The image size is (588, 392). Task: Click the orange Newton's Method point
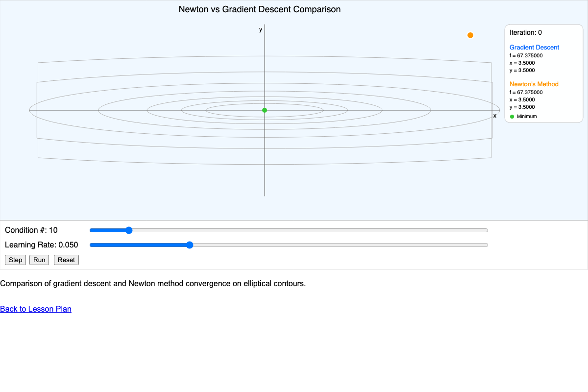470,35
